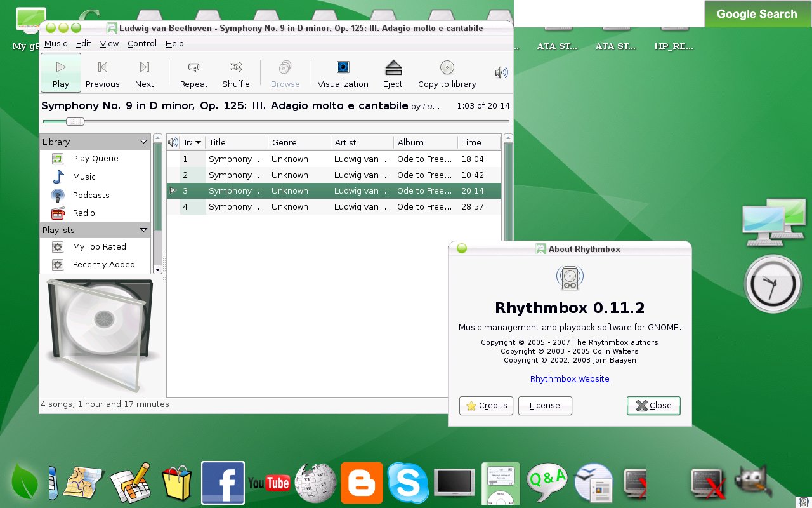Toggle Repeat mode in Rhythmbox toolbar
Viewport: 812px width, 508px height.
pyautogui.click(x=194, y=72)
